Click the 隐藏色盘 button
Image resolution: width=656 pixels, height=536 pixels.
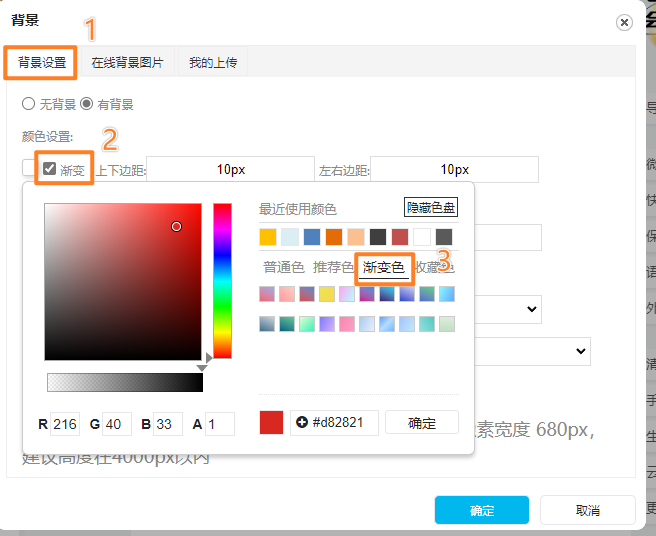[x=431, y=208]
